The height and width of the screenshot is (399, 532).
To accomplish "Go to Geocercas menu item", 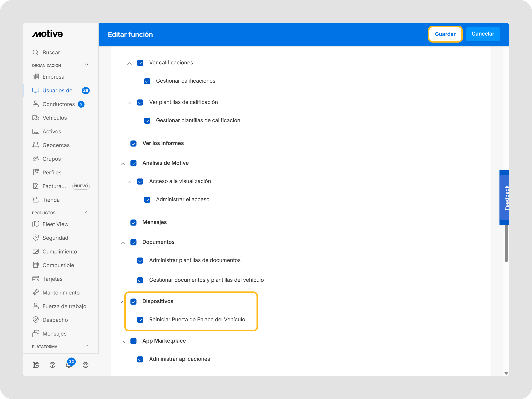I will 56,145.
